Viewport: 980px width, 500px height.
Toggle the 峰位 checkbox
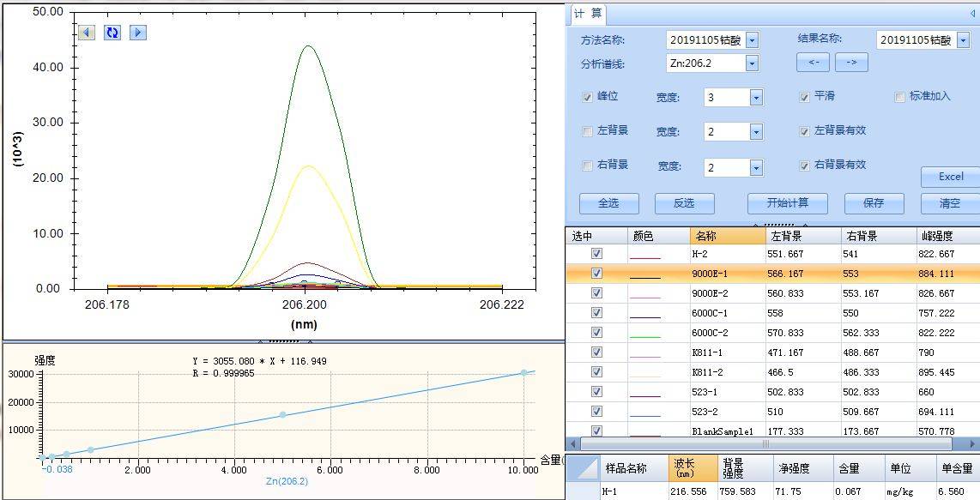pyautogui.click(x=587, y=98)
